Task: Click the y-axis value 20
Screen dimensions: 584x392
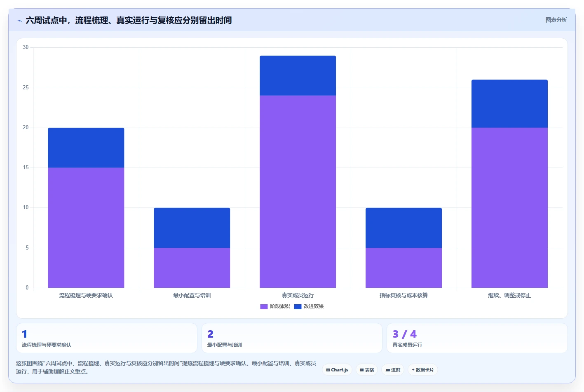Action: 26,128
